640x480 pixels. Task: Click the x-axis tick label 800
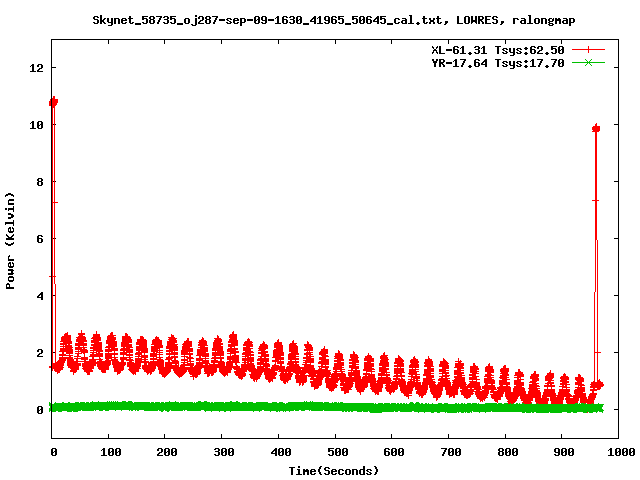(x=508, y=452)
